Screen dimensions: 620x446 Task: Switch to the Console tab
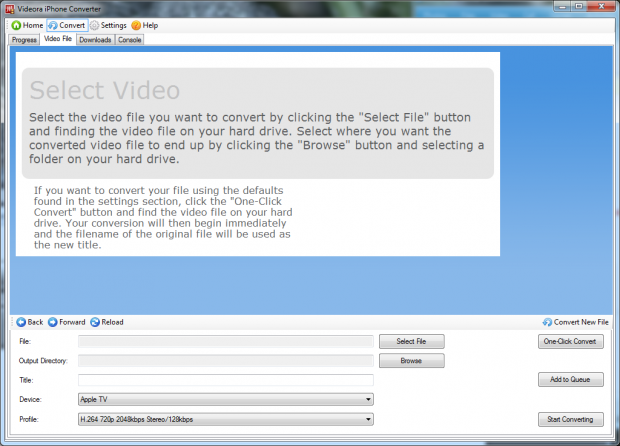129,40
